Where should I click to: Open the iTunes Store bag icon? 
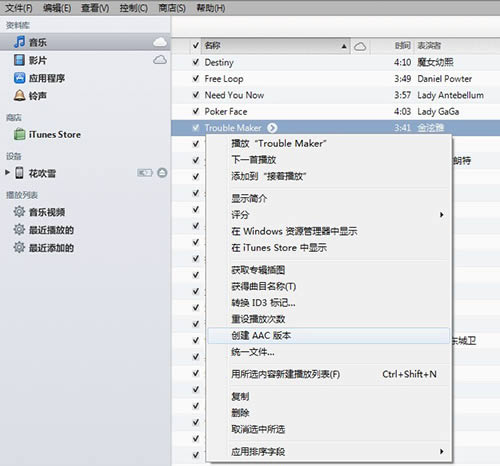click(19, 134)
